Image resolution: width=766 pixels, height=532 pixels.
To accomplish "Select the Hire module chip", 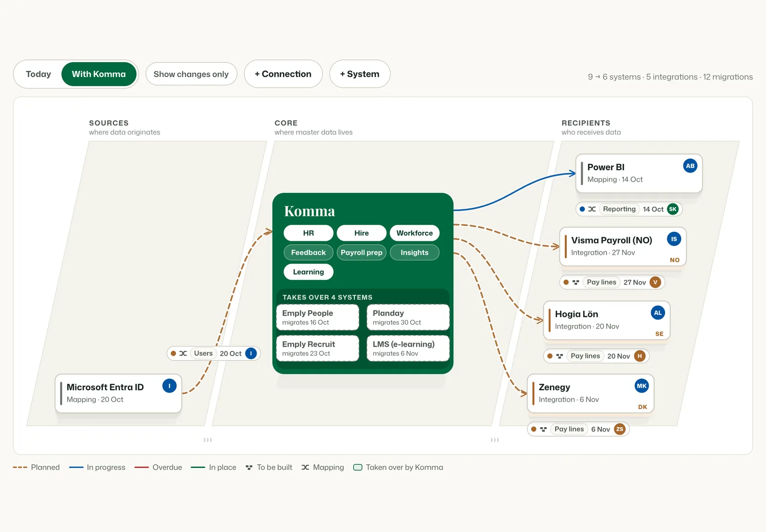I will pyautogui.click(x=361, y=233).
